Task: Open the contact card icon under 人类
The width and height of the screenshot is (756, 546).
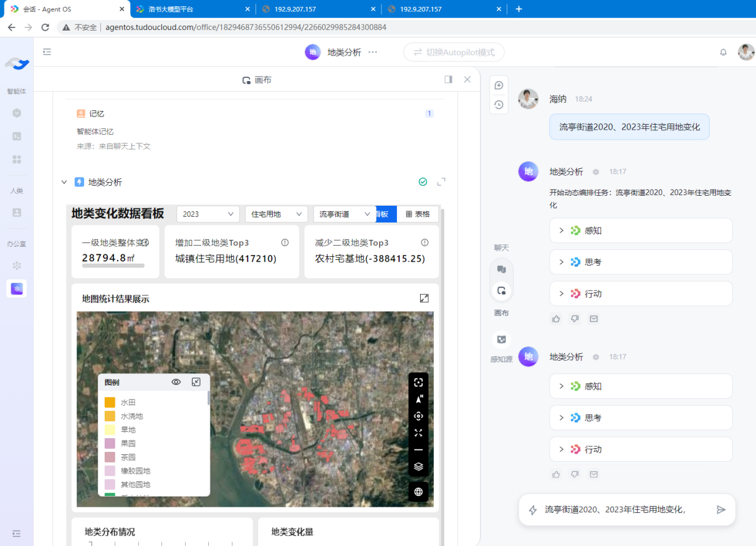Action: (17, 212)
